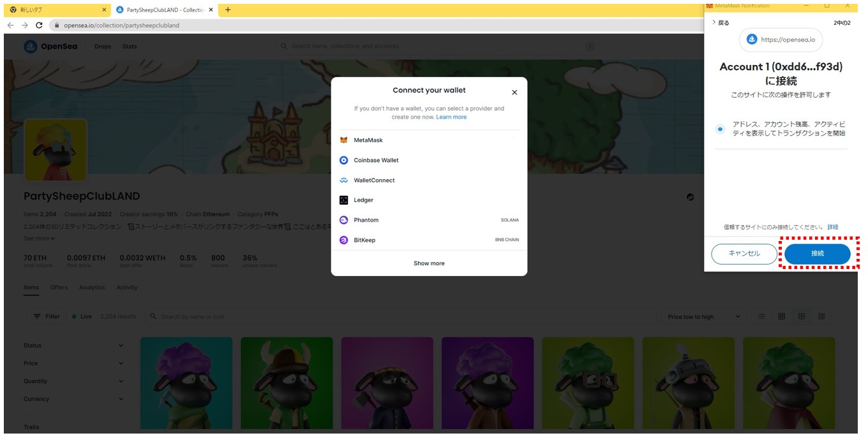Click the browser back arrow
The width and height of the screenshot is (868, 438).
(x=10, y=26)
